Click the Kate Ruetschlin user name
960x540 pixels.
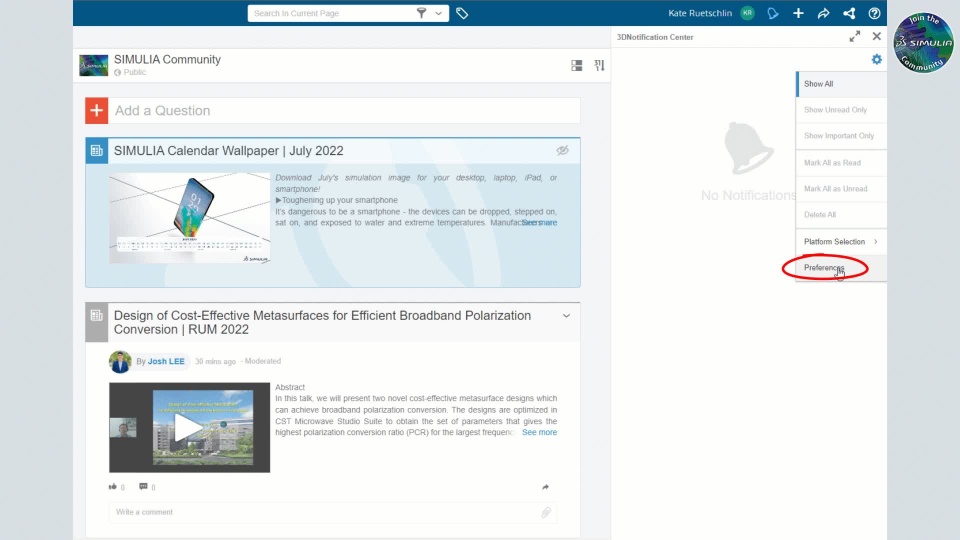(x=700, y=13)
